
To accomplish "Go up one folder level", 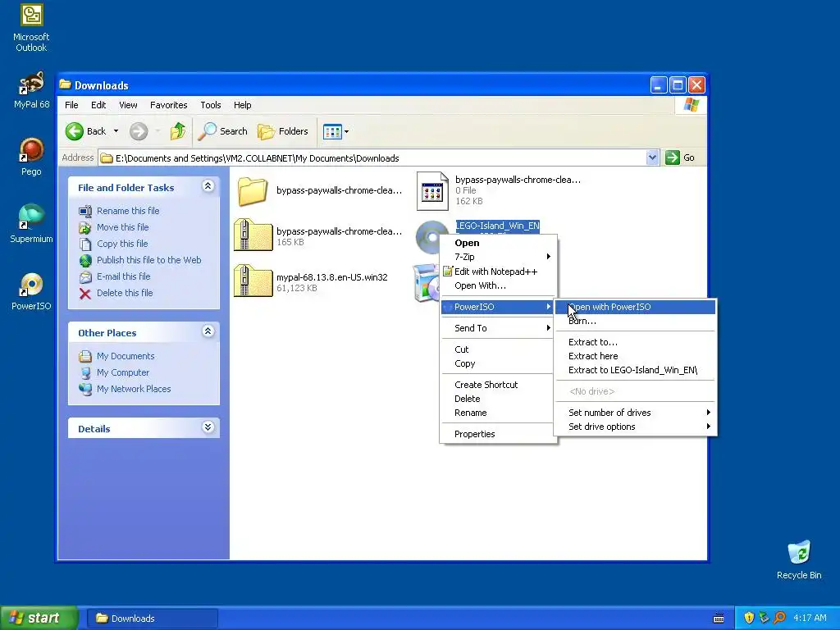I will point(177,131).
